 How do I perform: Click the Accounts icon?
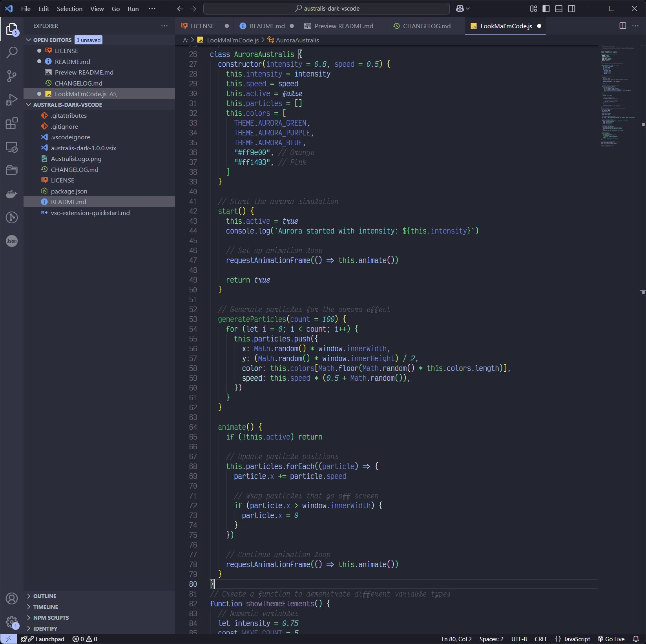coord(12,598)
